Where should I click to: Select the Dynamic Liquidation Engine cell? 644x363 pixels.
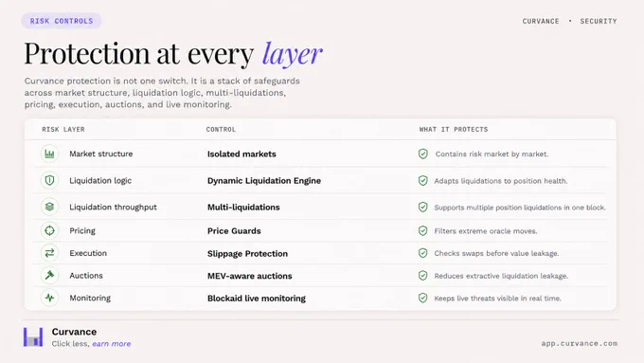(264, 180)
